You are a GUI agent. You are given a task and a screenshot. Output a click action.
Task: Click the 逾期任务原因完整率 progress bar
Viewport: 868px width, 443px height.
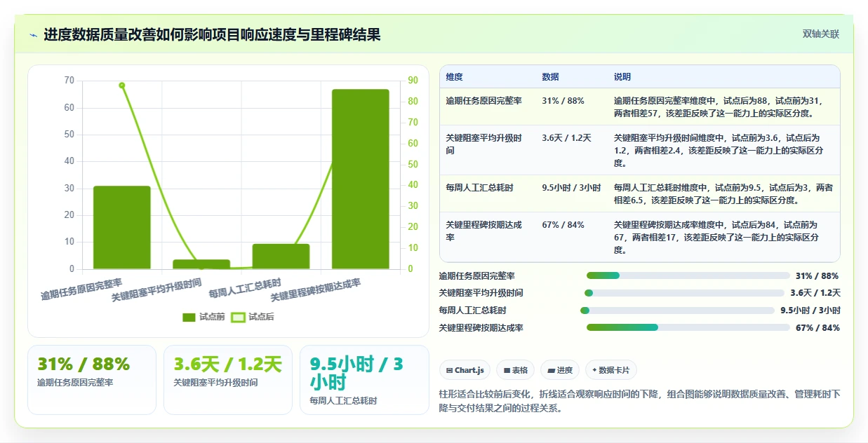pyautogui.click(x=688, y=275)
